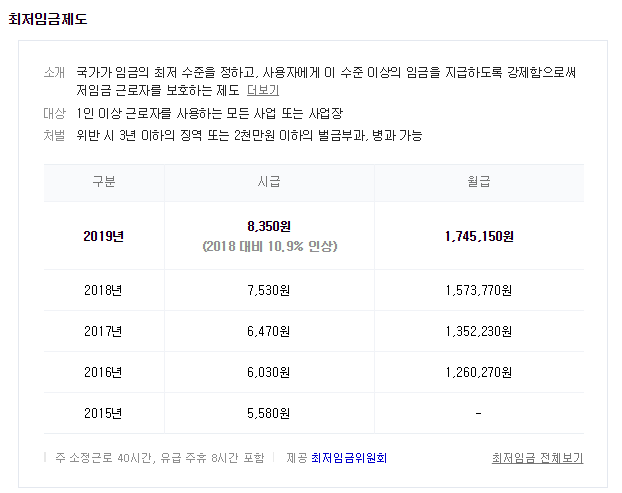Click the 2018년 row label
Viewport: 622px width, 493px height.
pyautogui.click(x=103, y=290)
